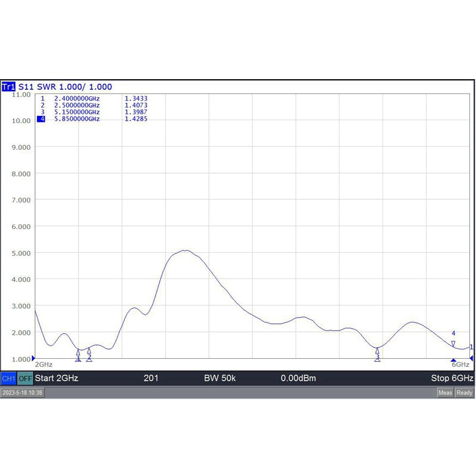Select marker 3 triangle near 5.15 GHz

click(377, 352)
